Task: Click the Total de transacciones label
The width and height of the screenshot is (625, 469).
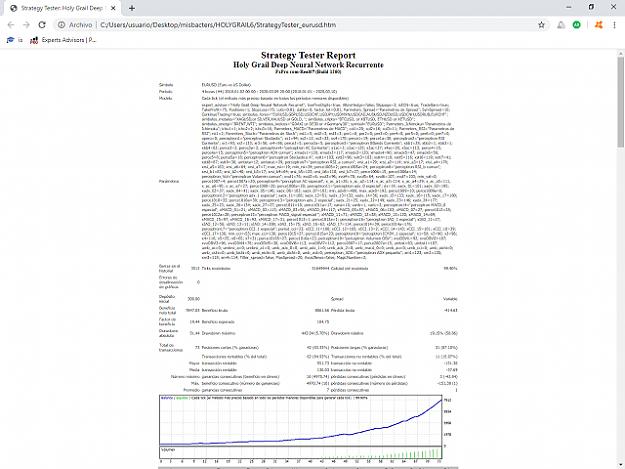Action: [171, 348]
